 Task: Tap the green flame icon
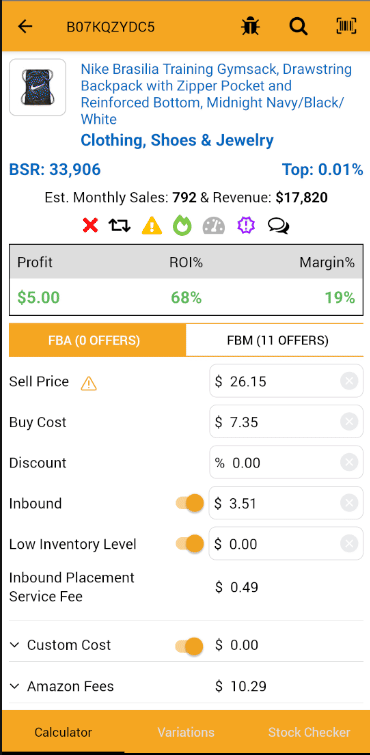coord(183,225)
